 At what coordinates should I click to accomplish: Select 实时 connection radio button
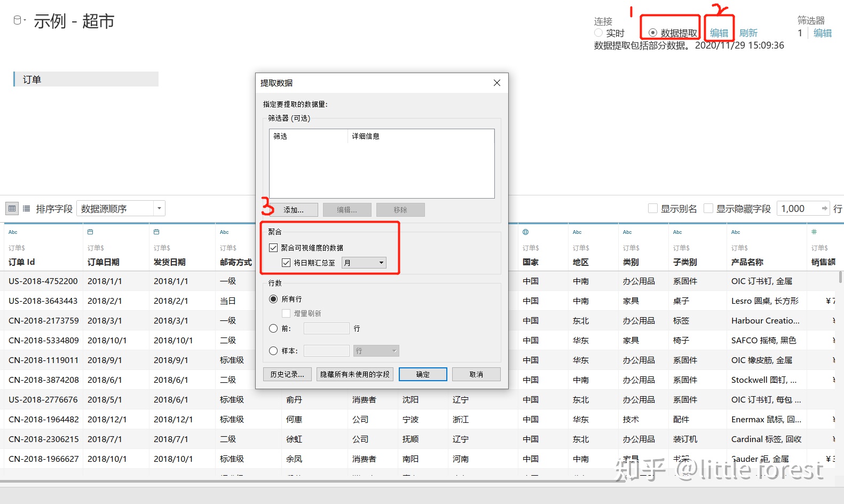point(598,33)
